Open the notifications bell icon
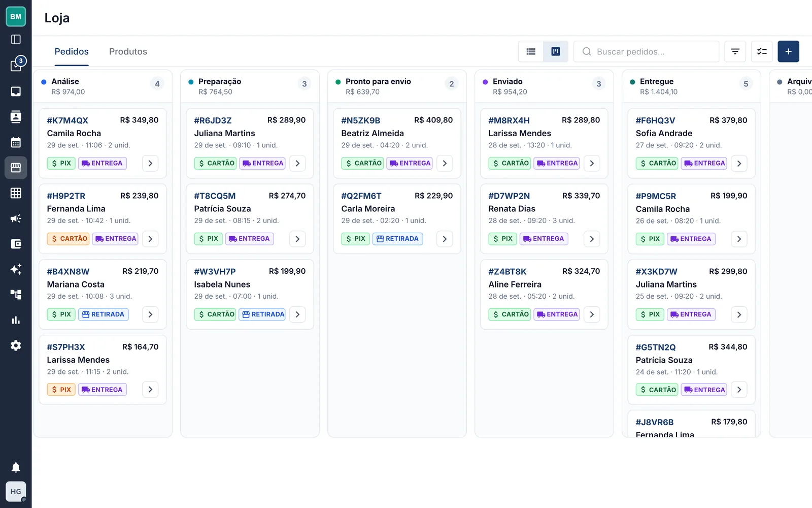This screenshot has height=508, width=812. (16, 467)
